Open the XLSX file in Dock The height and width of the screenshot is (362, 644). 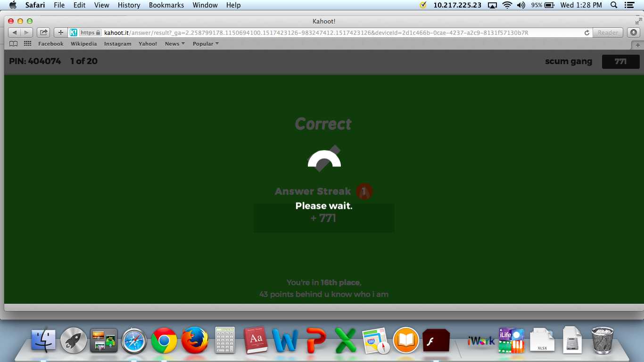[542, 340]
